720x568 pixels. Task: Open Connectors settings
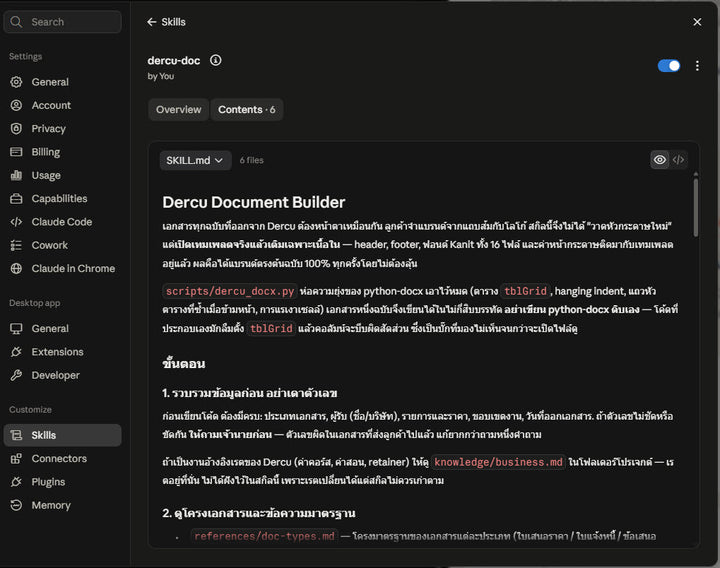62,458
